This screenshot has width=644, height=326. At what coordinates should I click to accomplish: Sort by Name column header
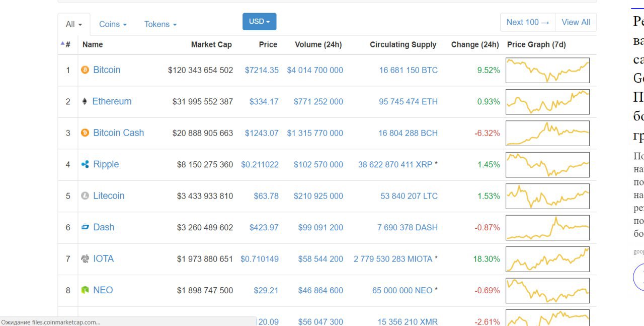pos(93,44)
